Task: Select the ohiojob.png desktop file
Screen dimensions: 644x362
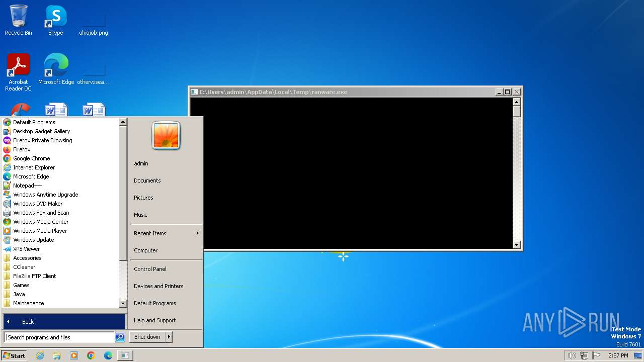Action: click(94, 24)
